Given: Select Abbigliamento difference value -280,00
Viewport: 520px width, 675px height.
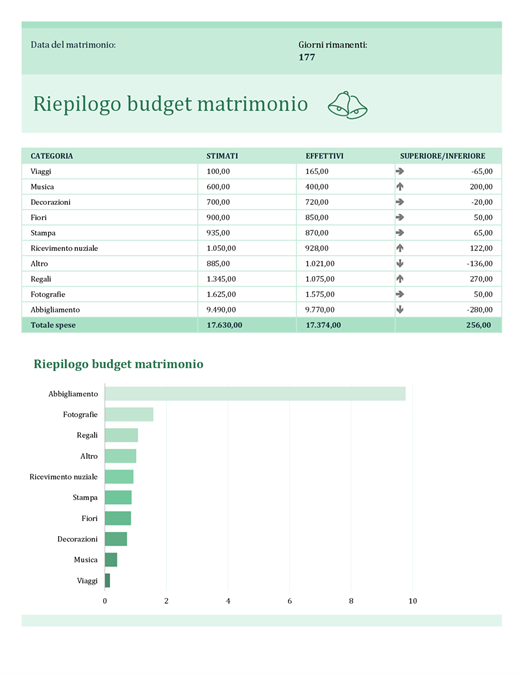Looking at the screenshot, I should tap(480, 310).
